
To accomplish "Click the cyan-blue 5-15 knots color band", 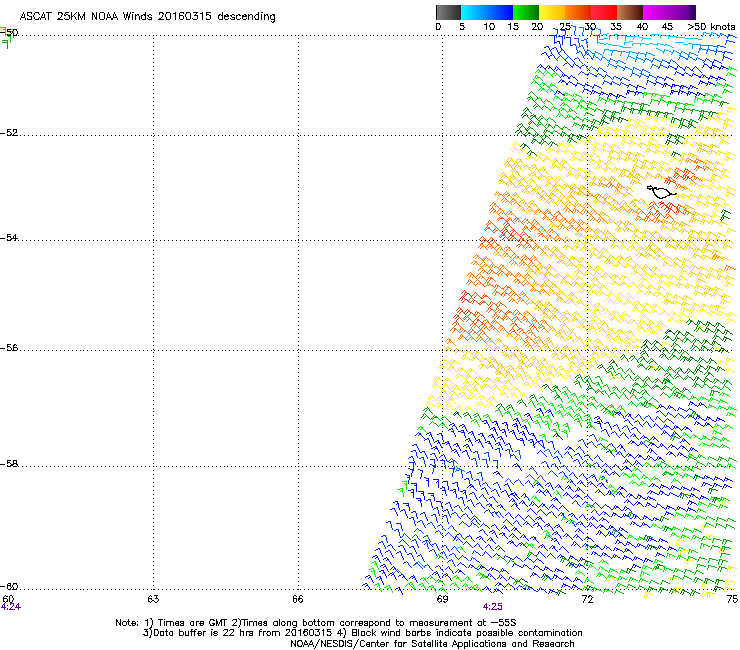I will pyautogui.click(x=487, y=12).
